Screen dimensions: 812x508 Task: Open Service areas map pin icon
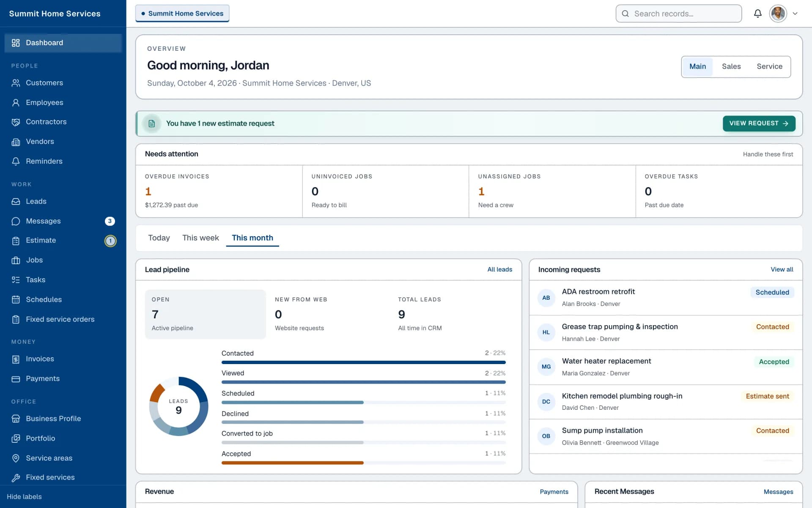tap(16, 458)
